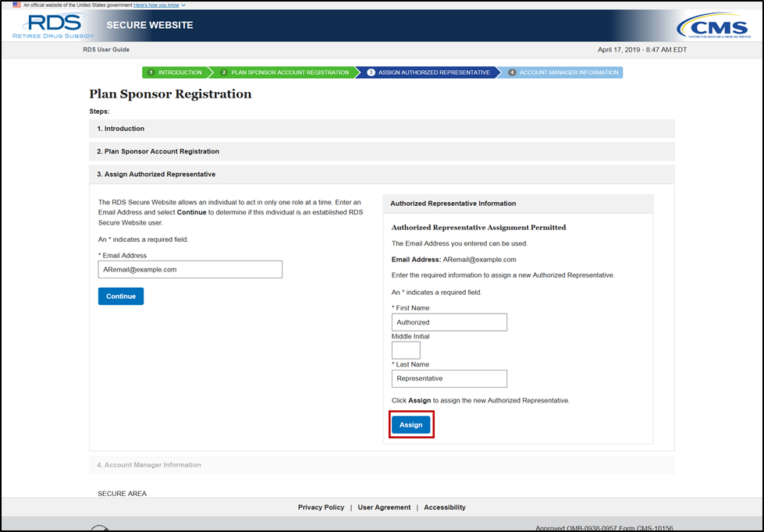
Task: Click the Last Name input field
Action: (x=449, y=378)
